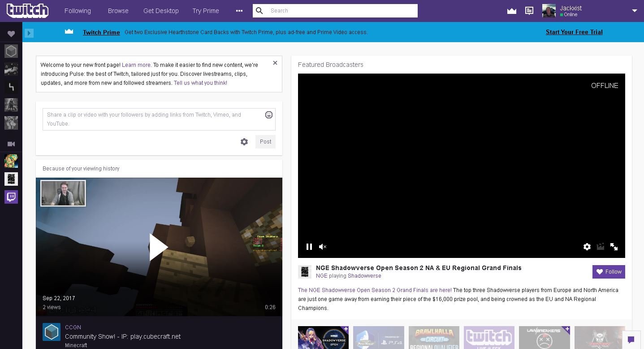Open the whispers message icon
The image size is (644, 349).
click(529, 11)
